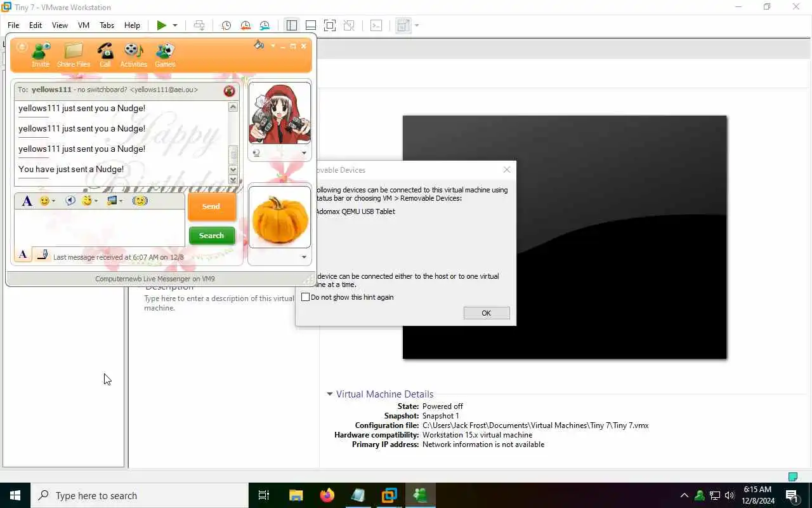Open File Explorer from taskbar
Screen dimensions: 812x508
296,495
